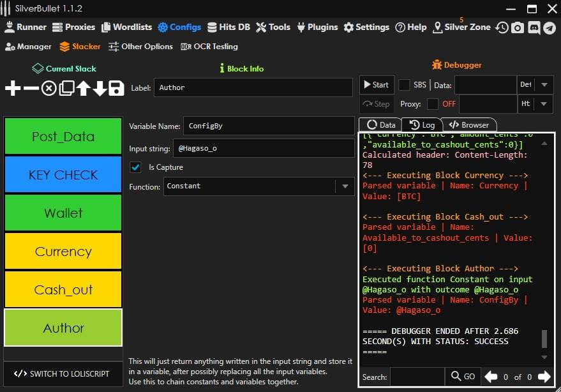Image resolution: width=561 pixels, height=392 pixels.
Task: Click the SWITCH TO LOLISCRIPT button
Action: 63,373
